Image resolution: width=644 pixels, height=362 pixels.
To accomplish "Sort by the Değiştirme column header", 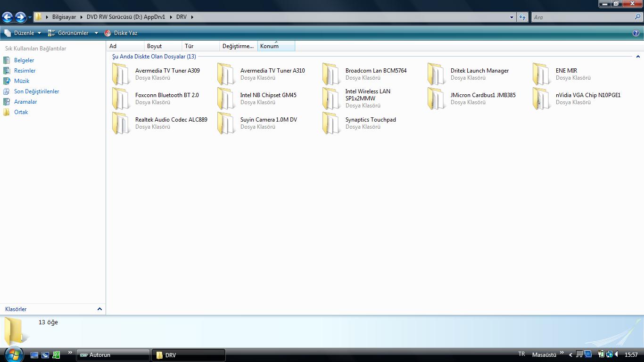I will pos(239,46).
